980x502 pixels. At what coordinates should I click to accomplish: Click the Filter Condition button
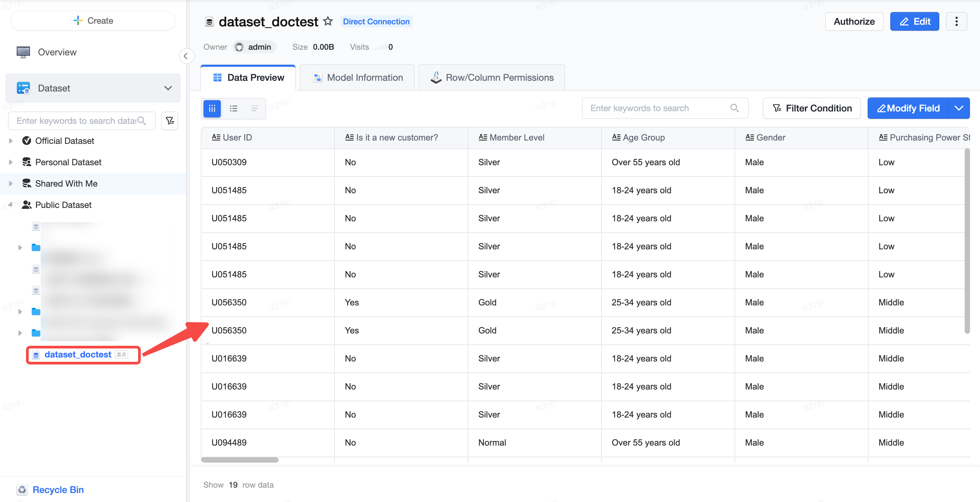(x=812, y=108)
